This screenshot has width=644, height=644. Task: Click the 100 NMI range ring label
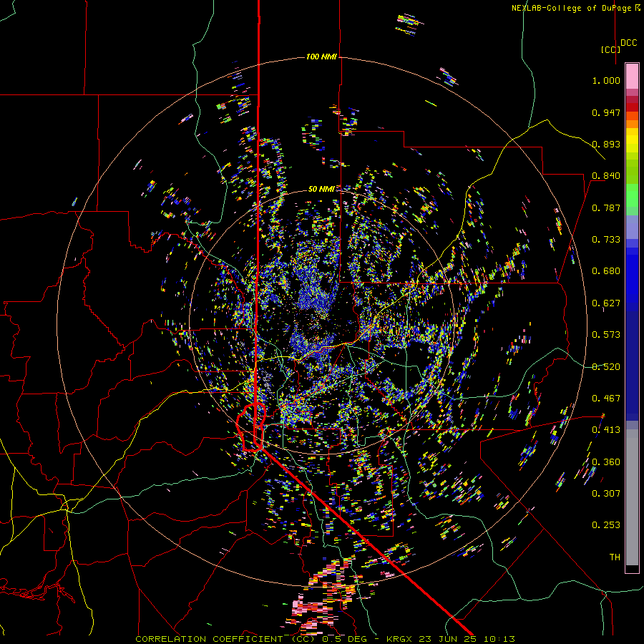321,57
